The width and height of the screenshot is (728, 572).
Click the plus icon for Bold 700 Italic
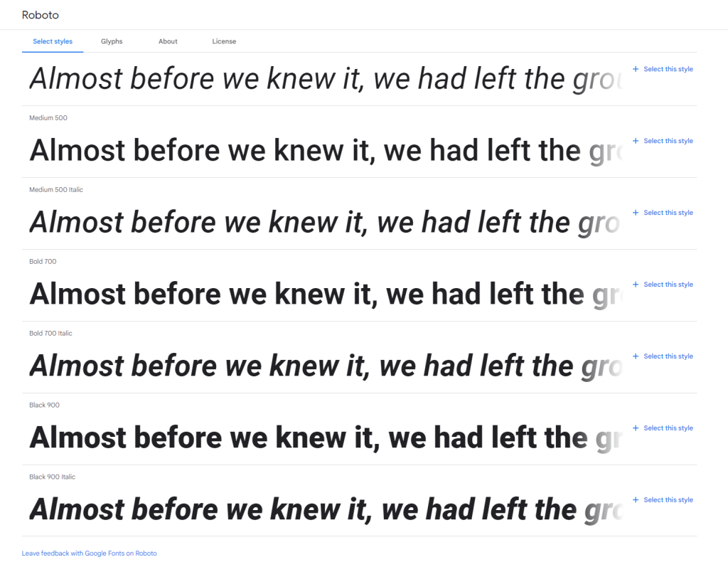coord(636,356)
